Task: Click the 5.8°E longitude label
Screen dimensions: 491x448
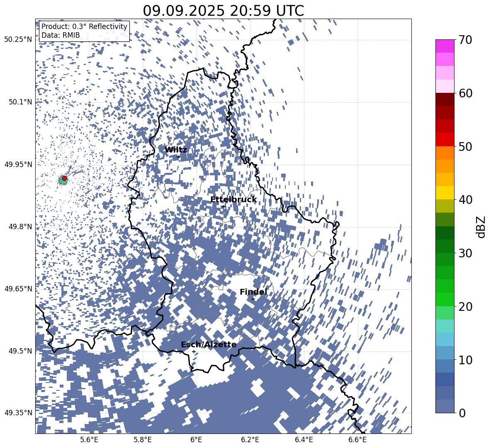Action: [143, 440]
